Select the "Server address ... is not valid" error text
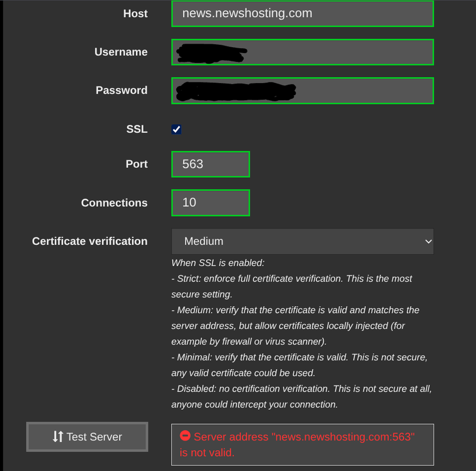 (x=297, y=445)
